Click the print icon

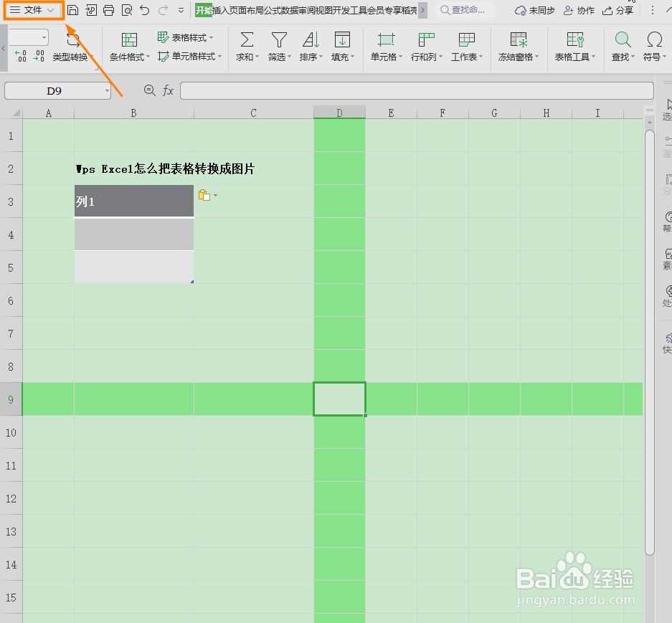109,10
